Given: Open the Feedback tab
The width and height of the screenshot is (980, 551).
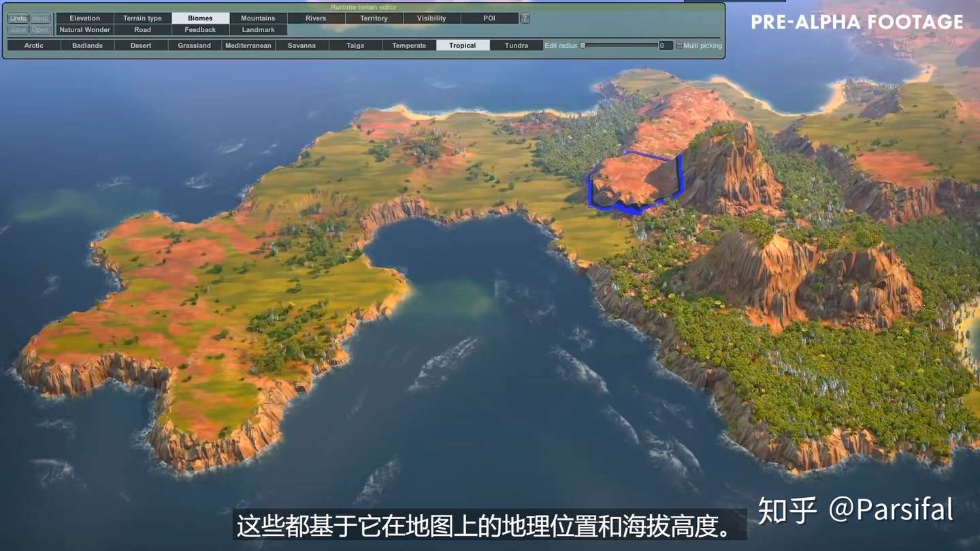Looking at the screenshot, I should point(200,30).
